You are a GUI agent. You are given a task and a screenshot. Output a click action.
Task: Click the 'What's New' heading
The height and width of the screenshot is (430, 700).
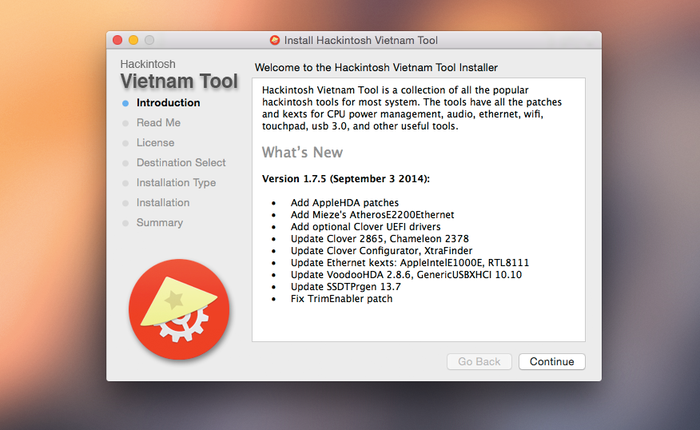click(x=302, y=152)
